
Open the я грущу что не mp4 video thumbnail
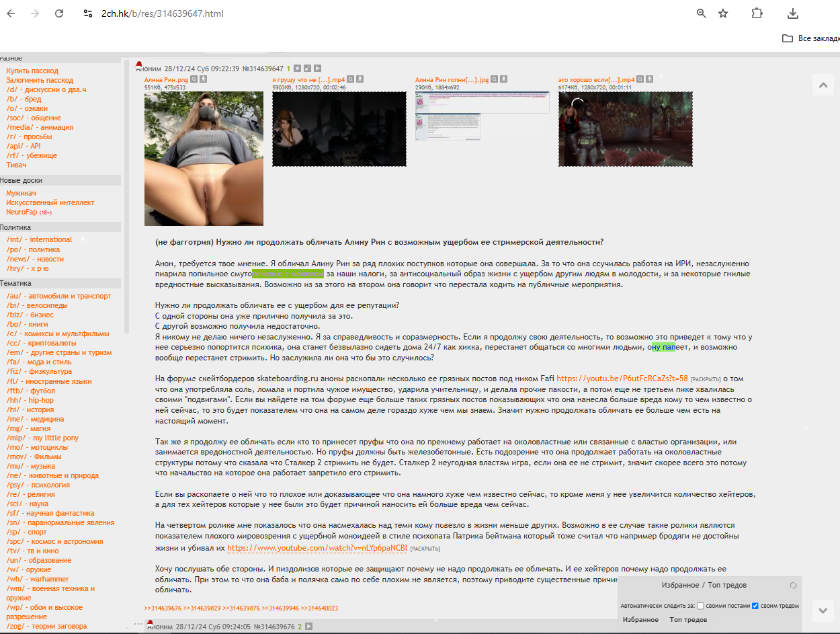click(x=339, y=129)
